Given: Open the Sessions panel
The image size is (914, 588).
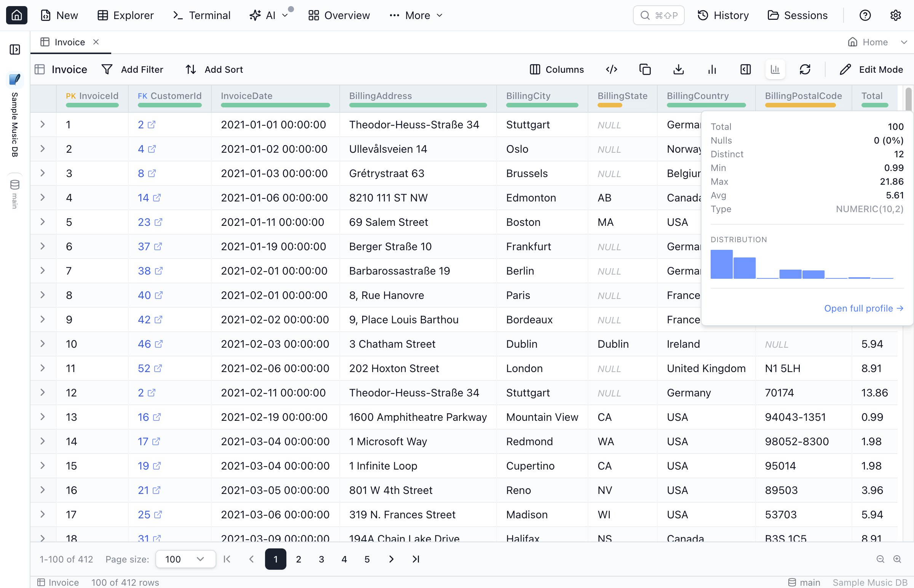Looking at the screenshot, I should (x=797, y=15).
